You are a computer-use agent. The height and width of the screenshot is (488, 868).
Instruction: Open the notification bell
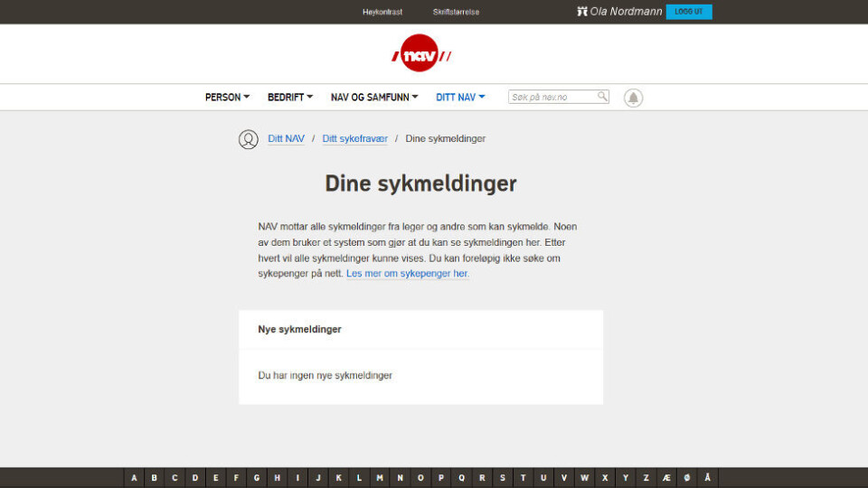633,98
